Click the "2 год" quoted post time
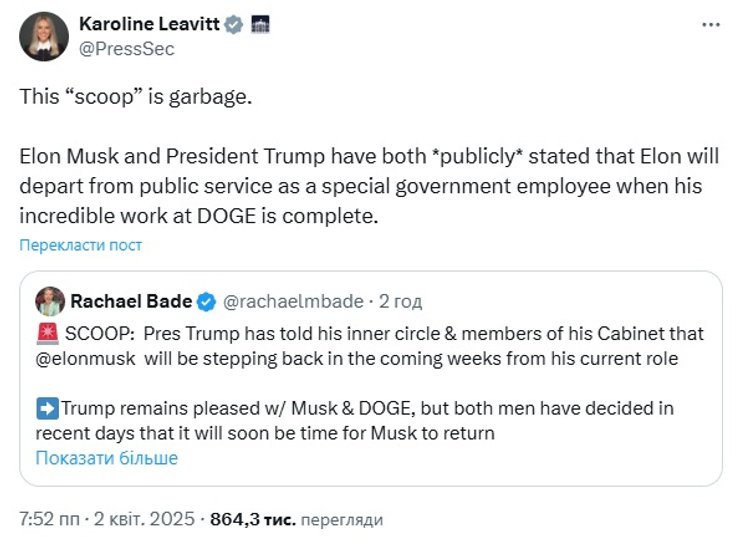Viewport: 740px width, 551px height. click(400, 300)
